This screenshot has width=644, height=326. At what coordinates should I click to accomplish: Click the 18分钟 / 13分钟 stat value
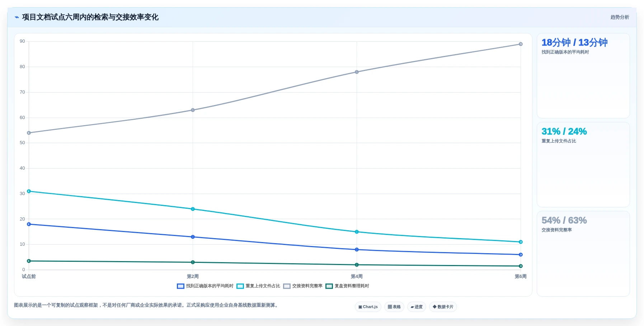click(574, 43)
